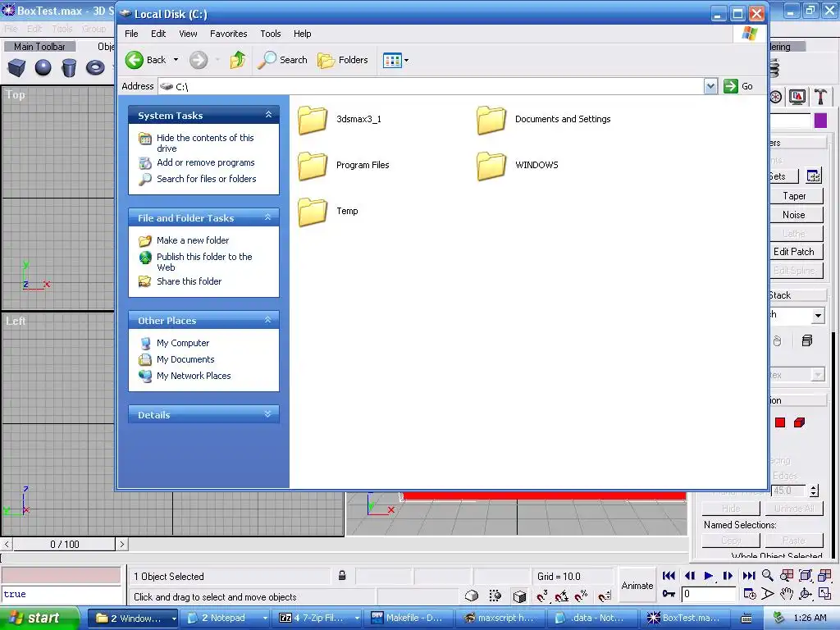This screenshot has width=840, height=630.
Task: Open the Display panel tab icon
Action: pos(797,97)
